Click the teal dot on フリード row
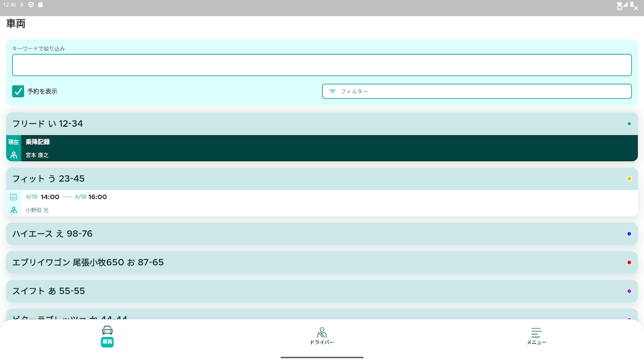644x362 pixels. (x=629, y=124)
